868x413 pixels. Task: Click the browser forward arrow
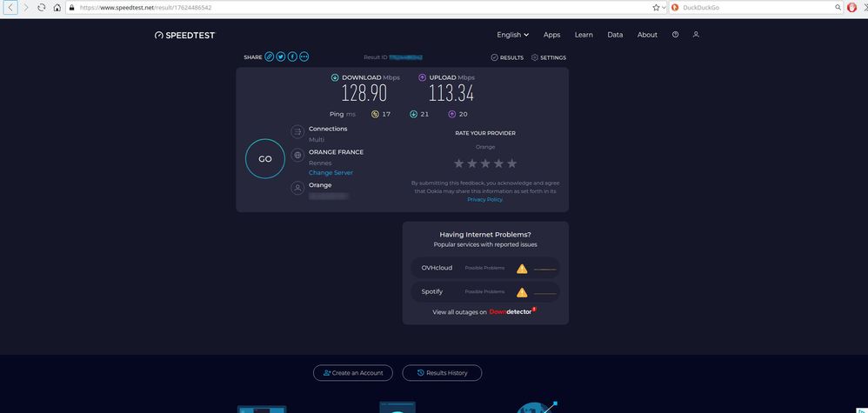(25, 8)
